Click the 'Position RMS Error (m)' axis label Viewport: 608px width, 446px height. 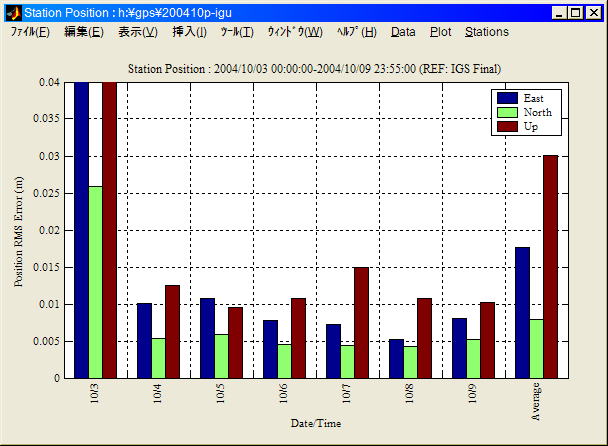click(x=19, y=230)
